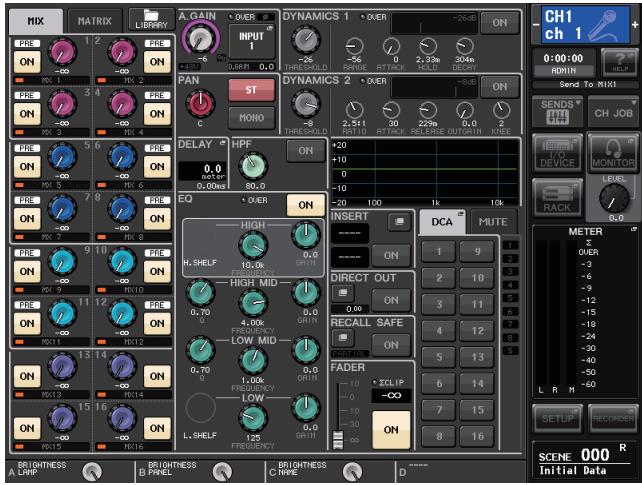Image resolution: width=642 pixels, height=485 pixels.
Task: Select the MONO pan button
Action: [x=251, y=118]
